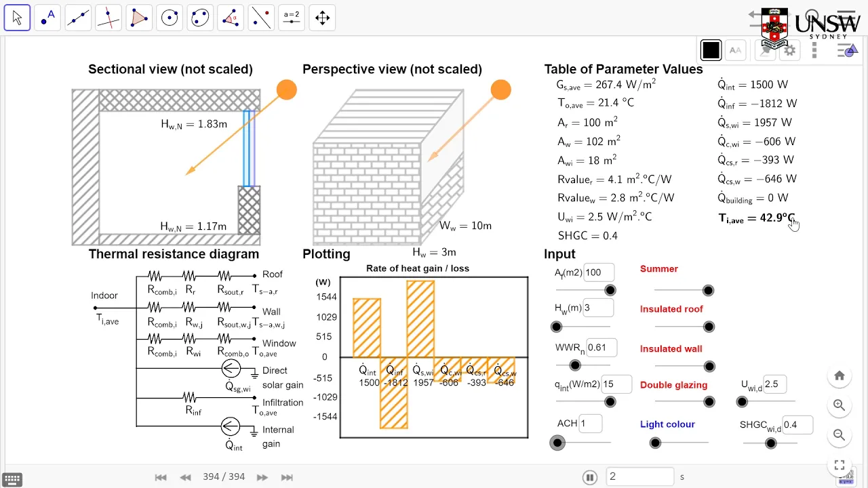Click the q_int input field showing 15
The image size is (868, 488).
(x=616, y=384)
